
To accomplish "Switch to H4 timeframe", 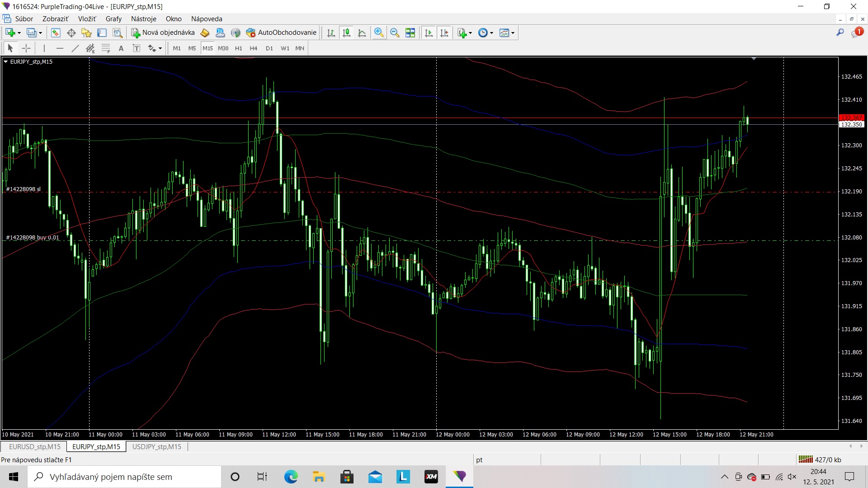I will [254, 48].
